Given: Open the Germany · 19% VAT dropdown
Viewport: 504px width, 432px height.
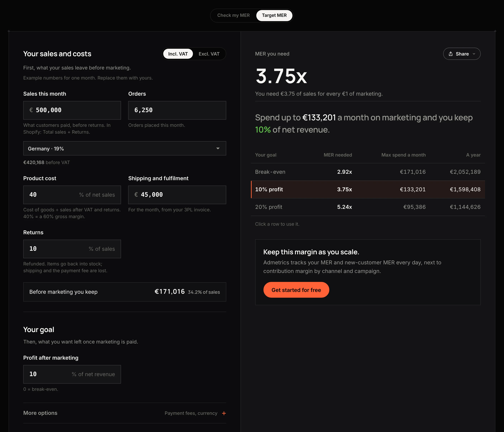Looking at the screenshot, I should (x=125, y=148).
